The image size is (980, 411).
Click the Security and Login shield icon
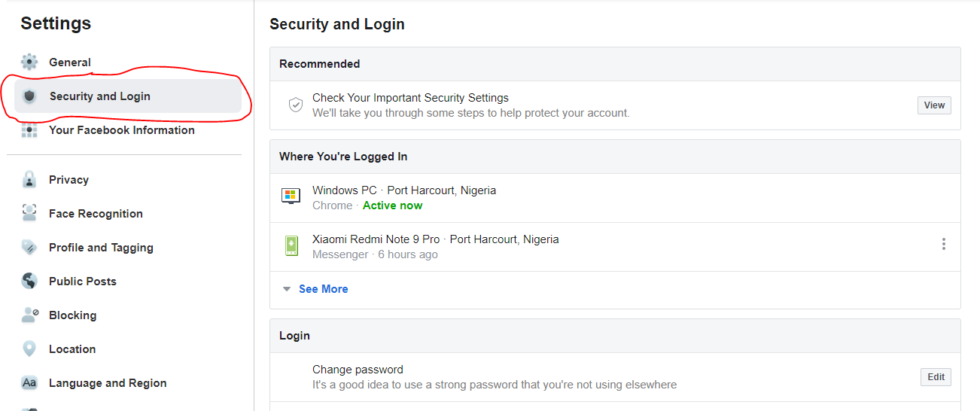coord(29,96)
